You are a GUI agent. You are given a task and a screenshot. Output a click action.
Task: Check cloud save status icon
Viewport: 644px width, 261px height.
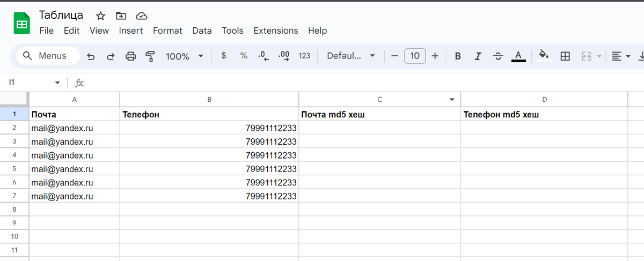141,15
